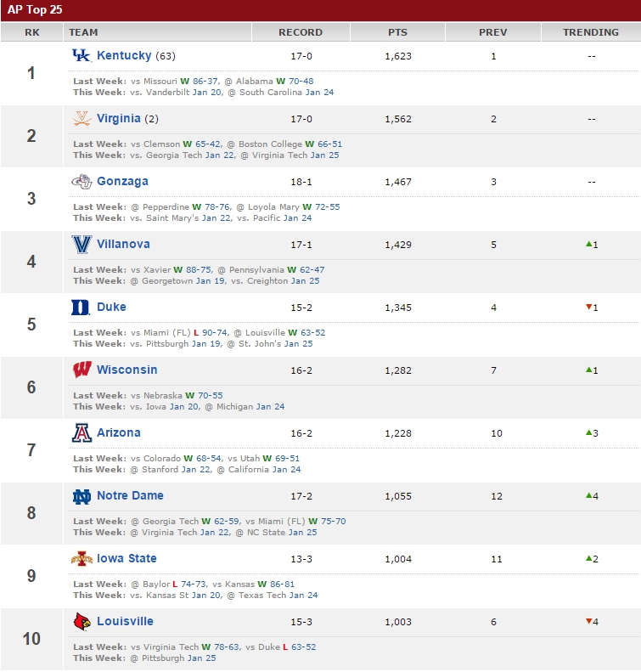Click the Louisville Cardinals bird logo
Viewport: 641px width, 672px height.
tap(82, 621)
